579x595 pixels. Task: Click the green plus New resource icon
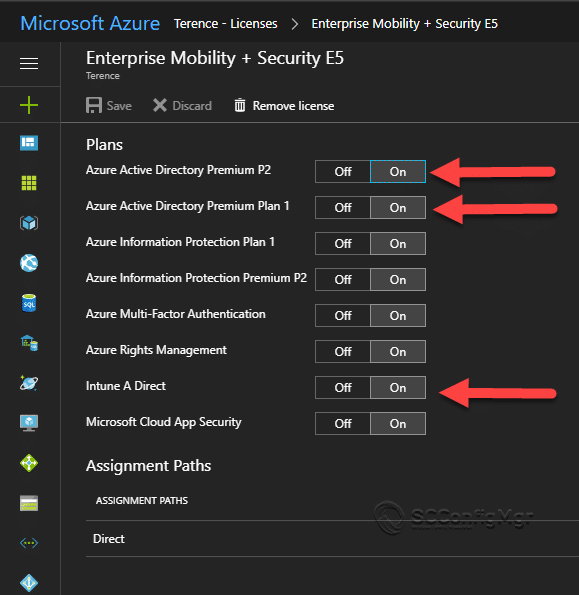pyautogui.click(x=29, y=105)
